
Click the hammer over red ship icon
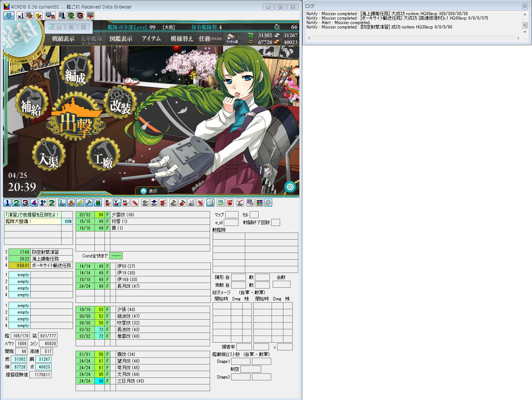point(182,203)
